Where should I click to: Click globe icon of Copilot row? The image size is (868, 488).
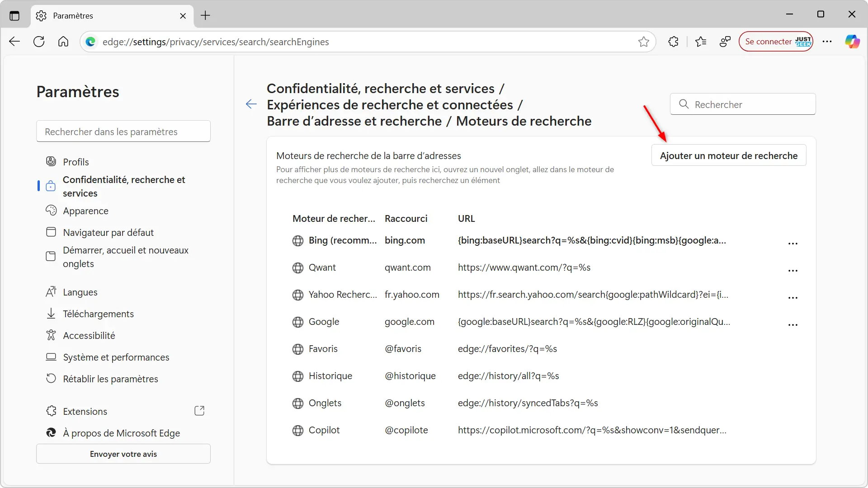click(298, 431)
